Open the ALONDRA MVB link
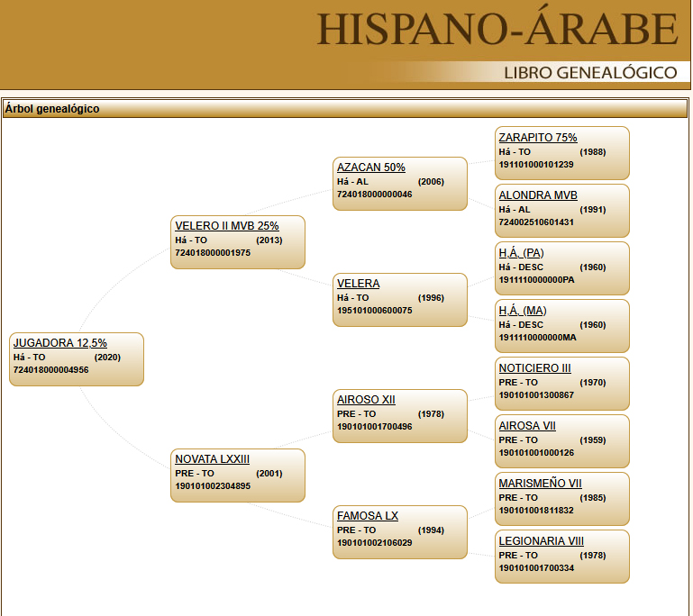 coord(537,195)
